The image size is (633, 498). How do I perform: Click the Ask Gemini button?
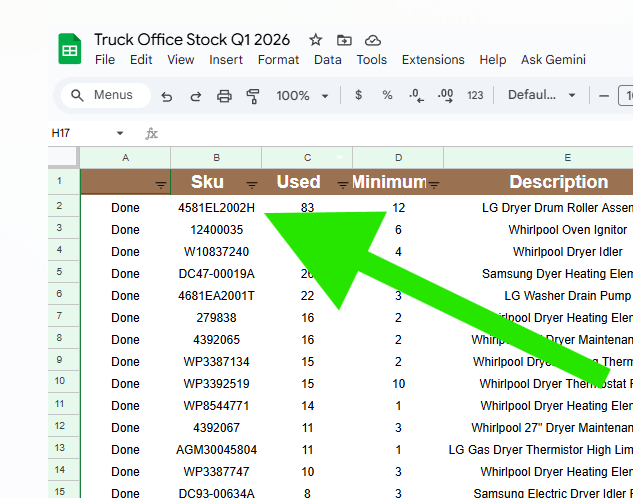553,60
